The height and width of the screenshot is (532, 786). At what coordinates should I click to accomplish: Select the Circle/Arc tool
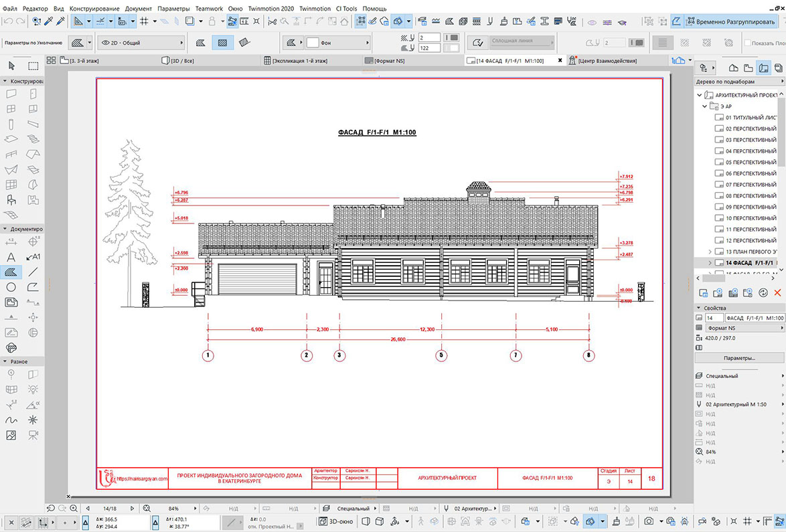[x=11, y=287]
